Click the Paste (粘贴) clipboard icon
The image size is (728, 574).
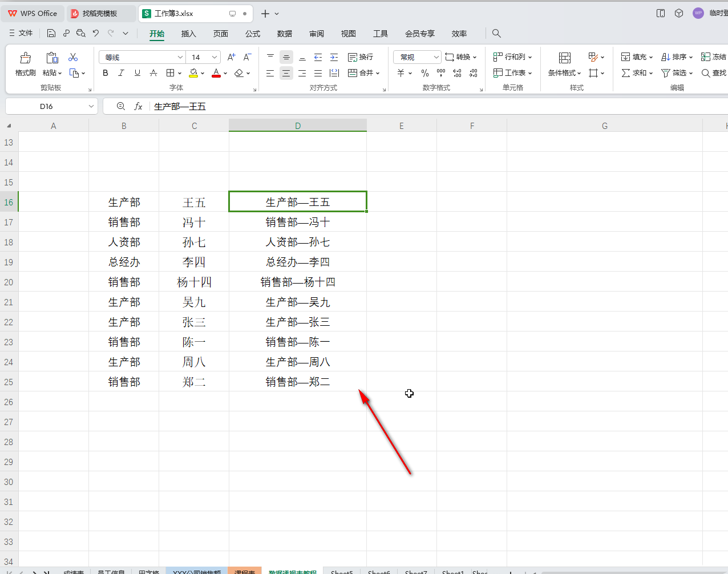coord(52,58)
